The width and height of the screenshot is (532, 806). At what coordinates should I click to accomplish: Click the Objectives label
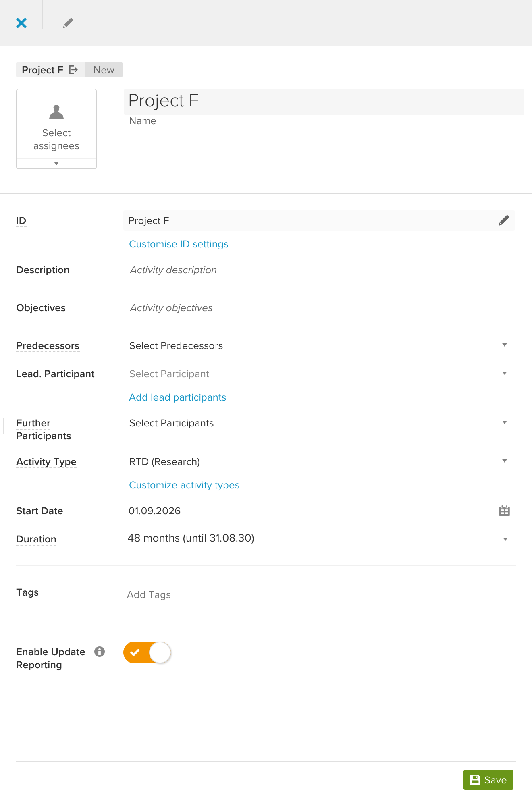point(41,308)
